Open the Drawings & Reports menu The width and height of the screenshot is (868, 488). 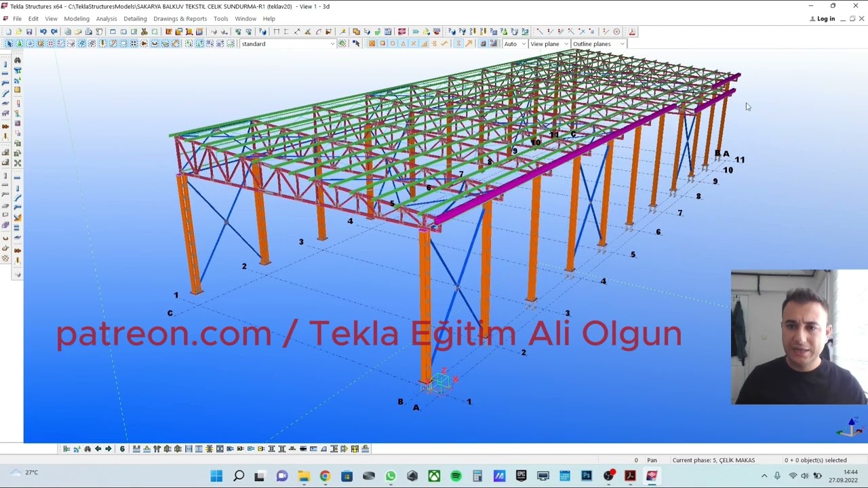180,18
